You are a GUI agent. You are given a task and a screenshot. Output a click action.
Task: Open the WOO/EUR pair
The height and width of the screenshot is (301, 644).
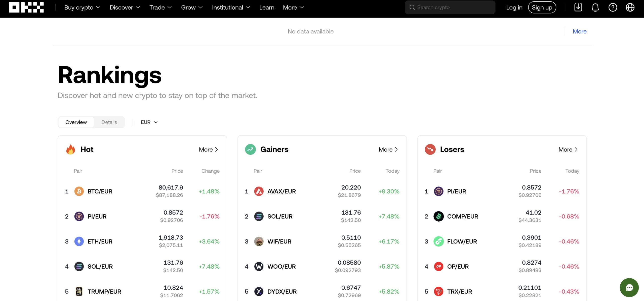click(281, 266)
